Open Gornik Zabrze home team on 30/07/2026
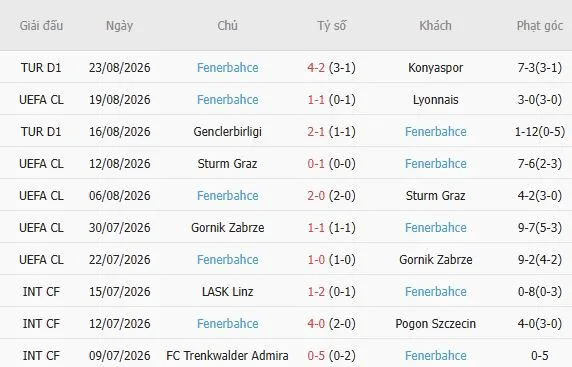 pyautogui.click(x=228, y=228)
